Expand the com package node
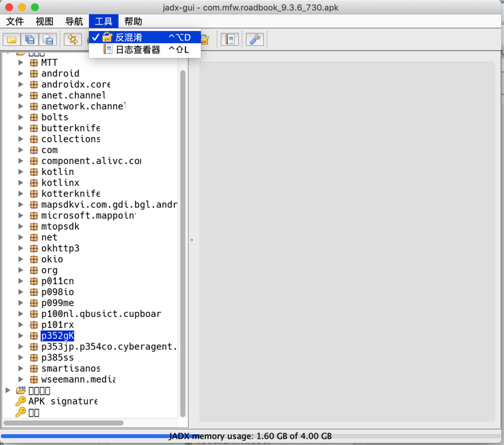 click(x=21, y=150)
